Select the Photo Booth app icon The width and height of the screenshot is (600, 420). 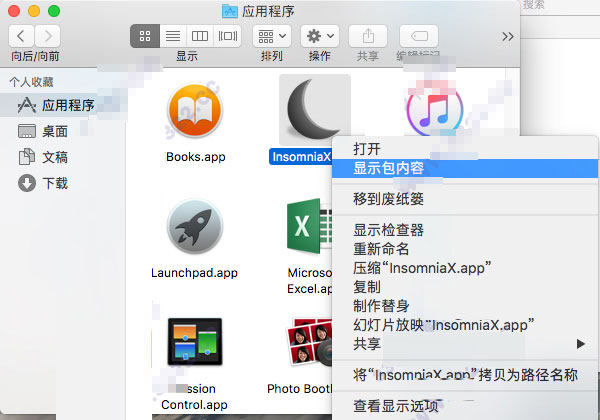pos(310,342)
